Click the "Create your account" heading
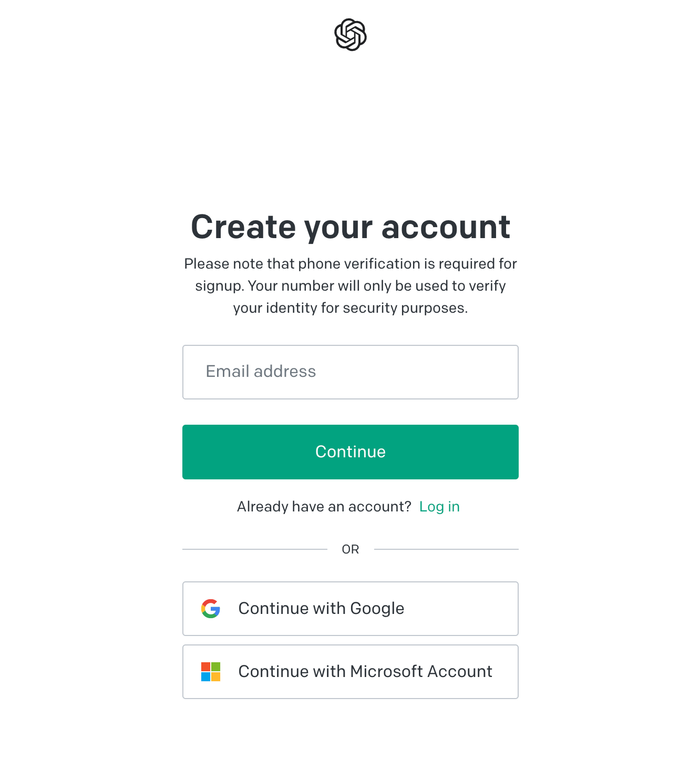This screenshot has height=759, width=700. tap(351, 227)
